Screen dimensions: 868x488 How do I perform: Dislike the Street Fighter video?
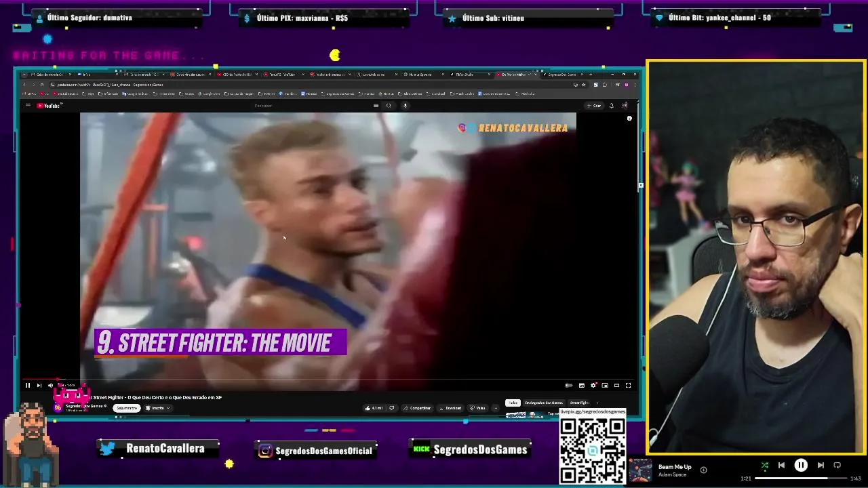pos(391,408)
